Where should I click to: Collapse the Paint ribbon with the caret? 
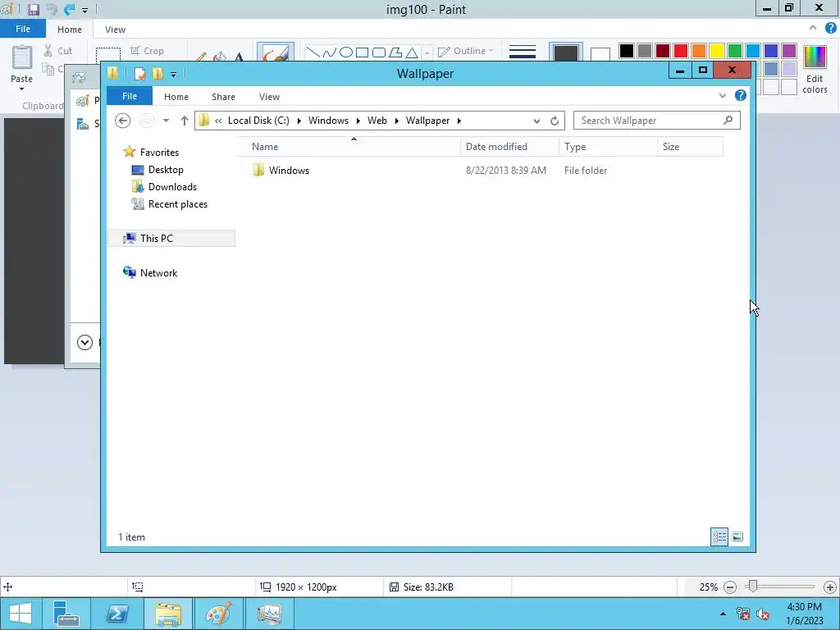pyautogui.click(x=813, y=28)
